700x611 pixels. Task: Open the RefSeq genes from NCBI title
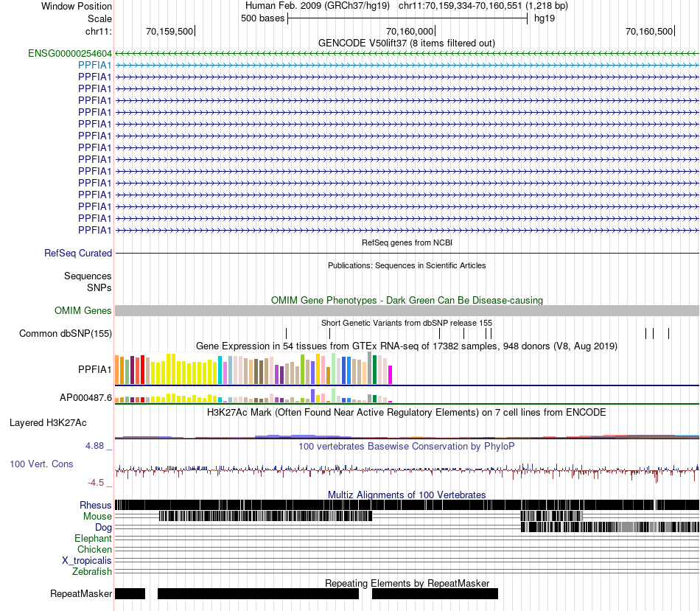coord(407,242)
